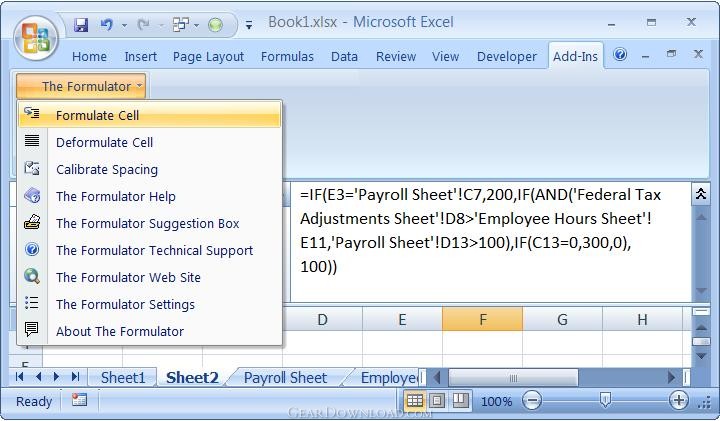Collapse the formula bar with chevron
The height and width of the screenshot is (421, 720).
pos(701,194)
